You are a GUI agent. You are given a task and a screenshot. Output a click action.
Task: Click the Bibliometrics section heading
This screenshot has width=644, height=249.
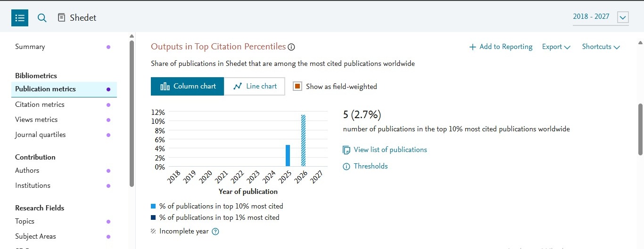(x=36, y=76)
